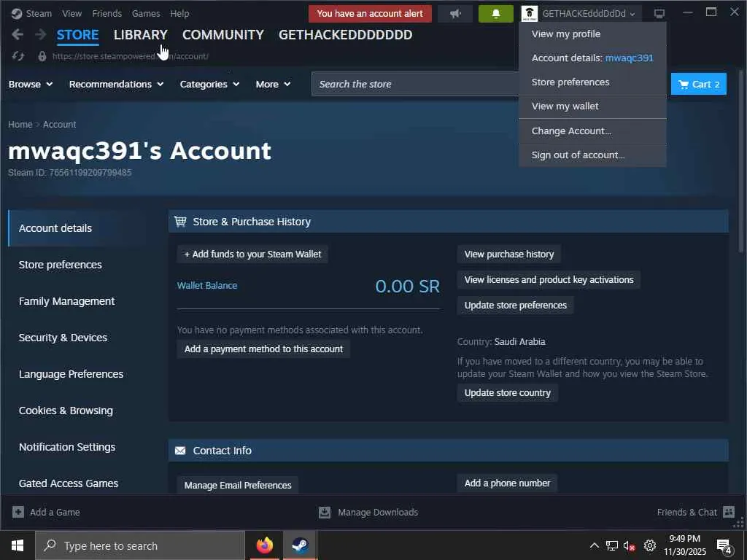
Task: Expand the Browse dropdown
Action: click(x=31, y=85)
